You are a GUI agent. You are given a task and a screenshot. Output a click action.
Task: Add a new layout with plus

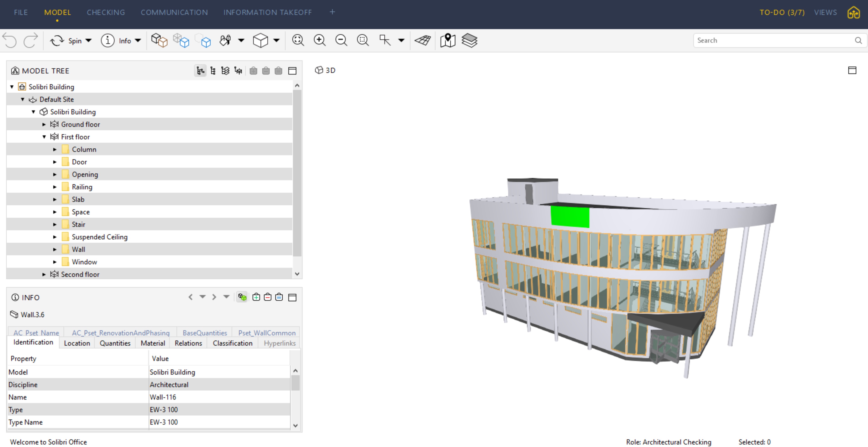point(332,12)
